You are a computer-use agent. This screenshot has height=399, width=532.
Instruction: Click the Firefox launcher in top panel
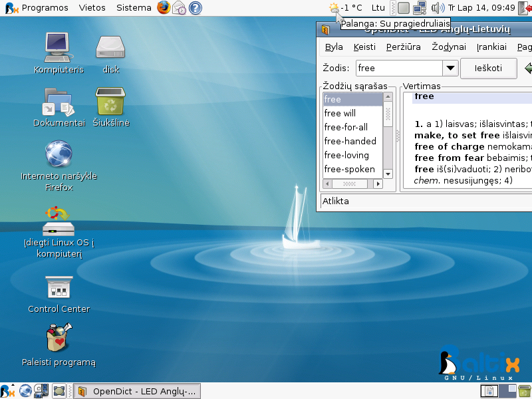(x=164, y=8)
